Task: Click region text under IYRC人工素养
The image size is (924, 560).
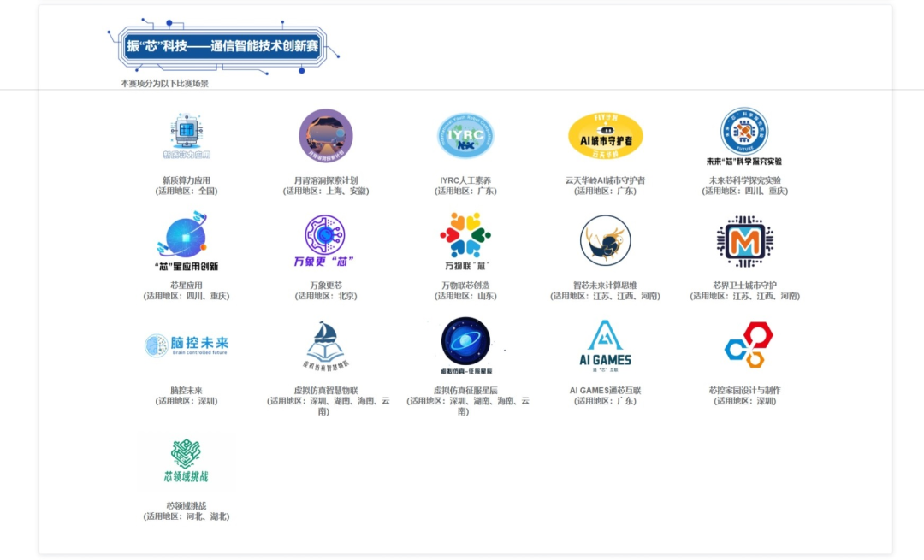Action: 465,191
